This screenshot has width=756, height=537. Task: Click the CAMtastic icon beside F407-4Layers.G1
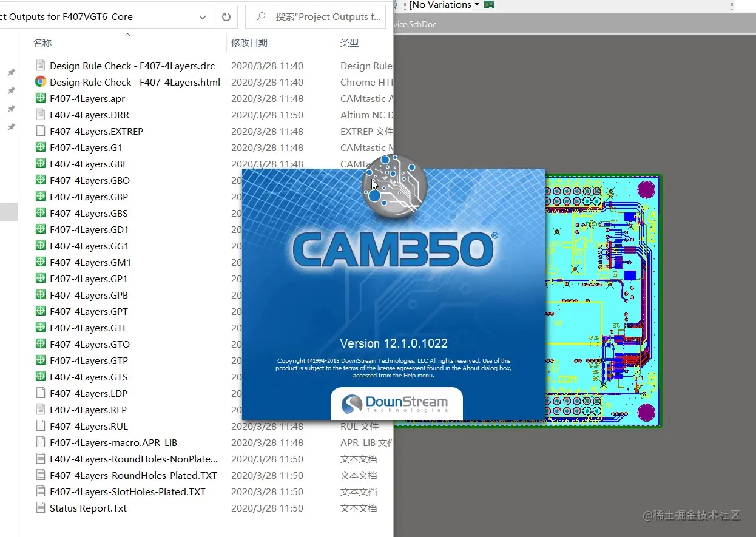tap(41, 147)
